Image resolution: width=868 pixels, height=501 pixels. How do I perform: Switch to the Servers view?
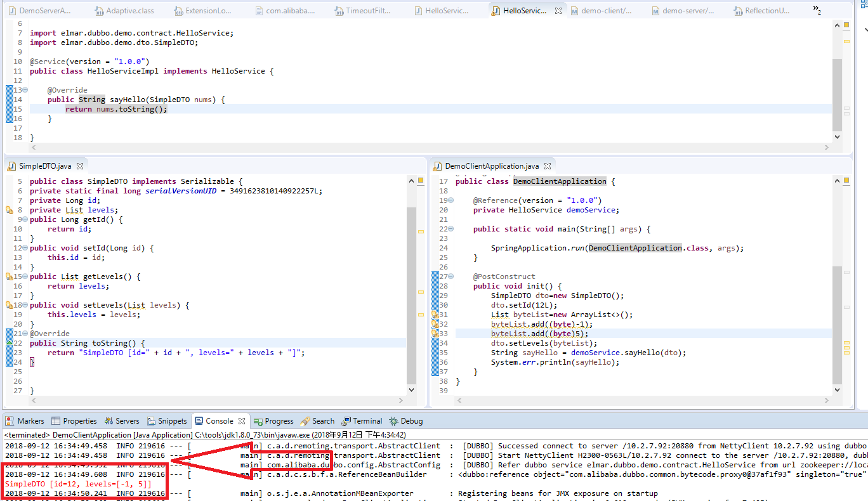coord(121,421)
